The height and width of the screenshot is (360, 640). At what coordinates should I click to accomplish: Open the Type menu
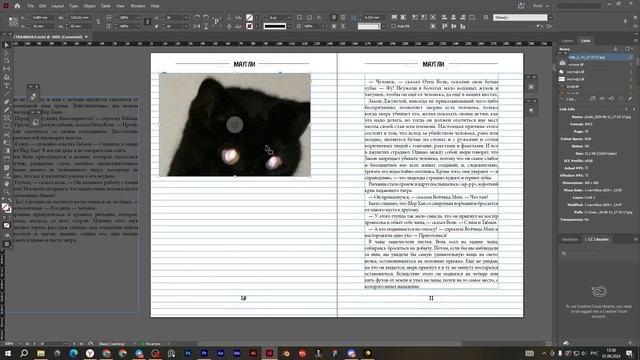[73, 6]
